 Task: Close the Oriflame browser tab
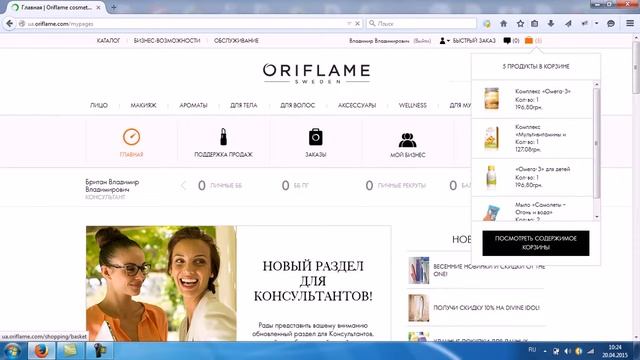pyautogui.click(x=98, y=7)
